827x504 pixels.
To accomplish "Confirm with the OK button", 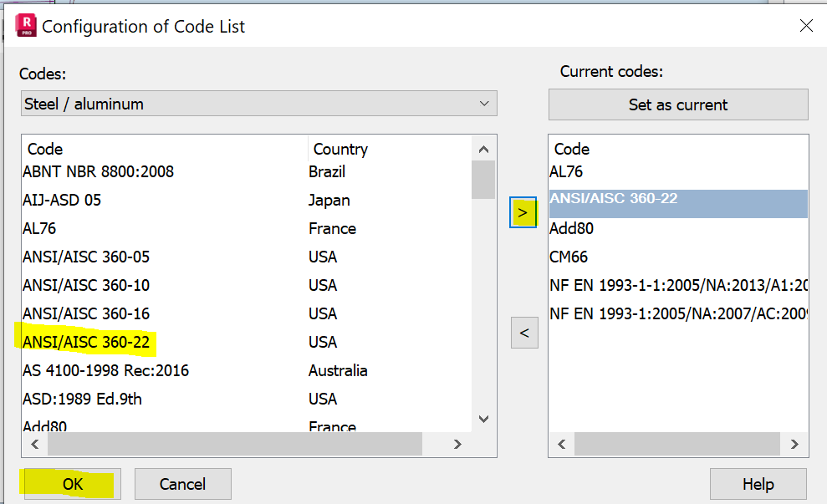I will tap(73, 484).
